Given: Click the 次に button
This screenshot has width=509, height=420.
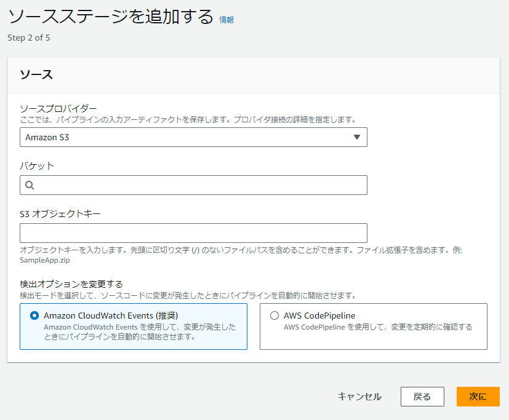Looking at the screenshot, I should 478,396.
